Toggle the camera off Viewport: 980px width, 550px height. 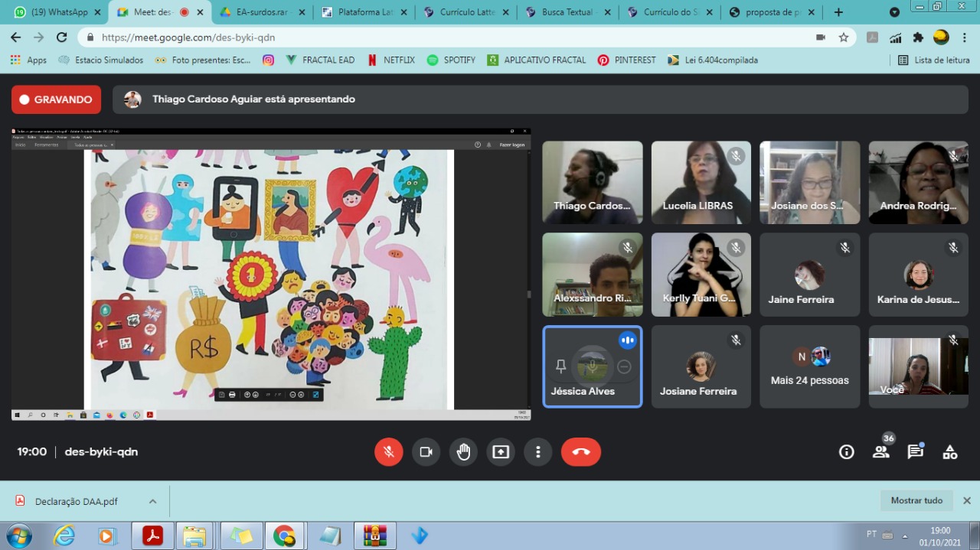pos(426,452)
